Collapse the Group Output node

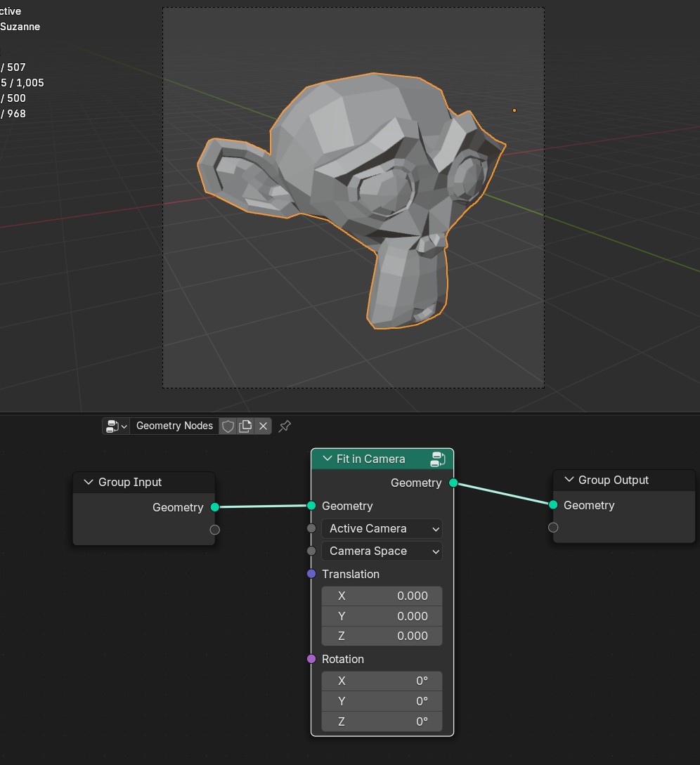coord(569,480)
